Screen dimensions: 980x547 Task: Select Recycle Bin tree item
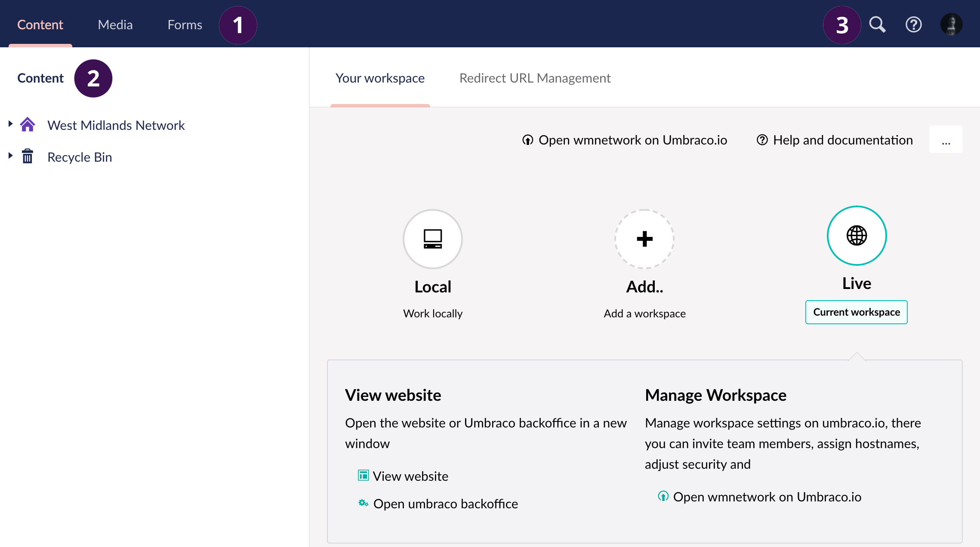pos(80,157)
